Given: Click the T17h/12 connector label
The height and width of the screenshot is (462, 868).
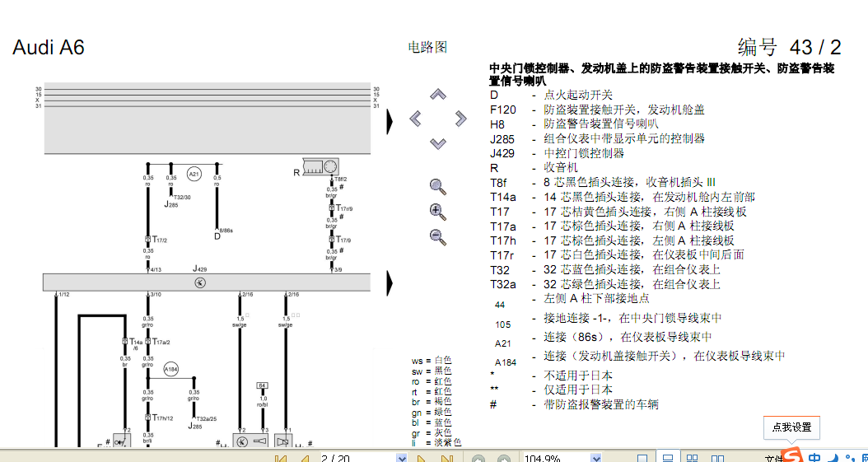Looking at the screenshot, I should (x=163, y=418).
